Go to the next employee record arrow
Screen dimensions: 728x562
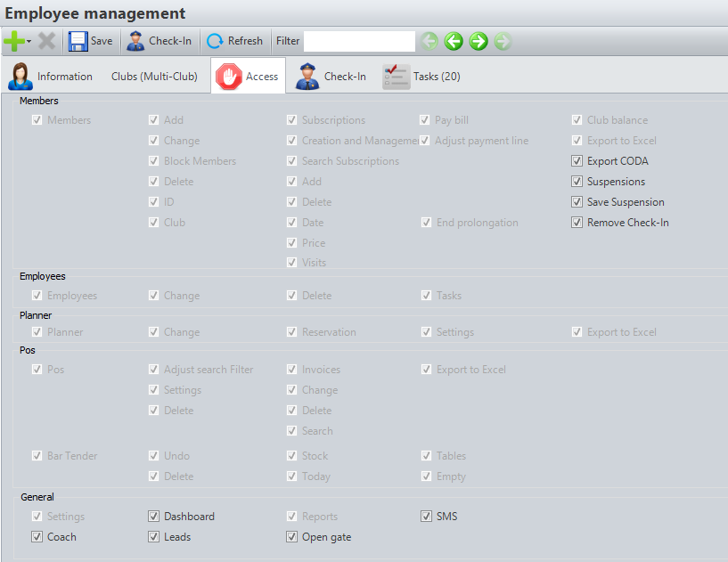479,41
